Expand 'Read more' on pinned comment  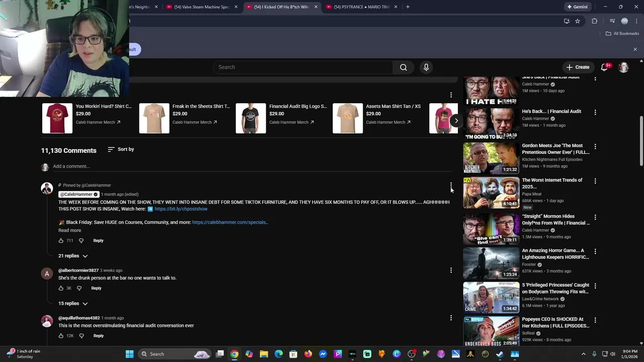coord(69,230)
